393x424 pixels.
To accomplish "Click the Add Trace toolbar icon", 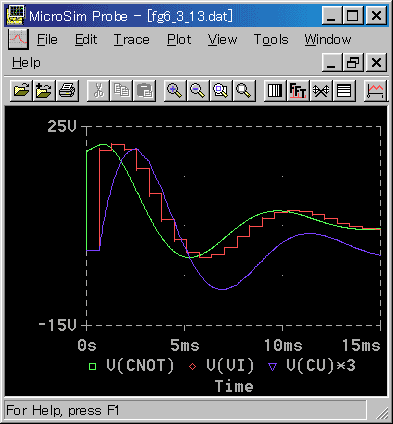I will click(x=375, y=91).
